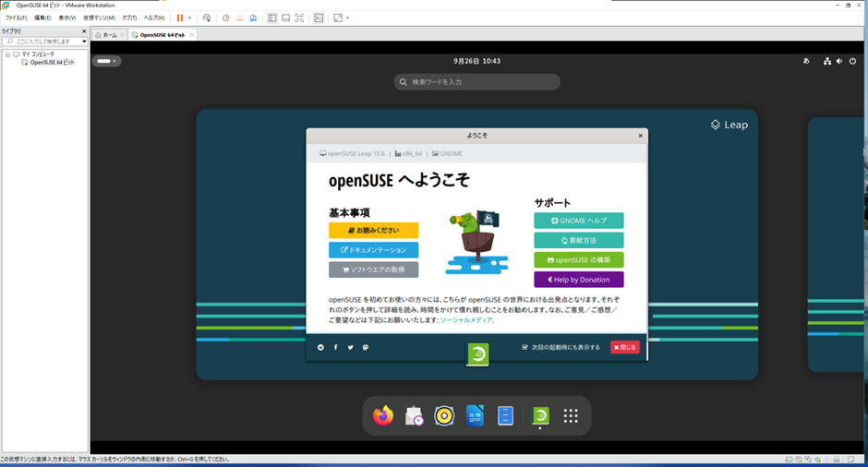This screenshot has width=868, height=467.
Task: Launch Firefox from the GNOME dock
Action: tap(383, 416)
